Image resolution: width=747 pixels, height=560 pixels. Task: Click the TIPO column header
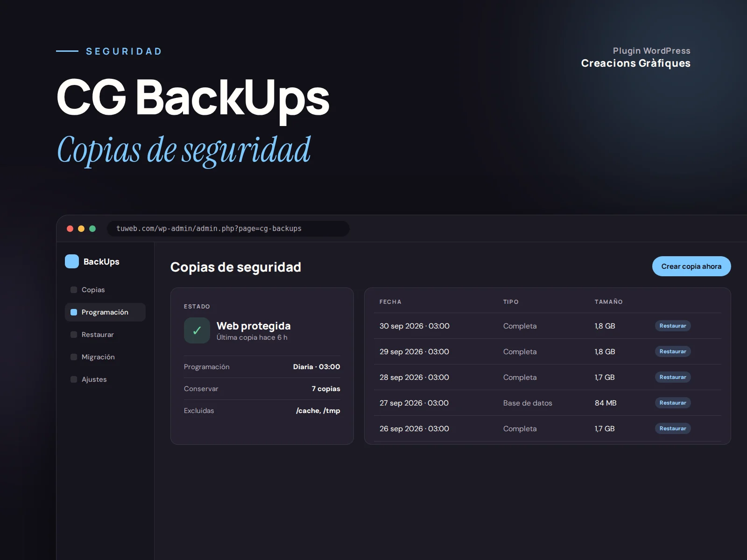[511, 302]
